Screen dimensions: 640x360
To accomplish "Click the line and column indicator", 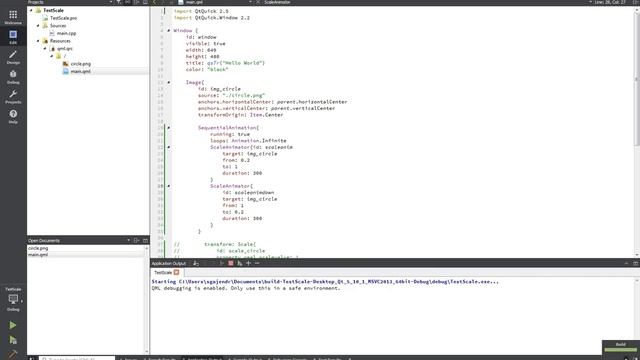I will click(x=610, y=2).
